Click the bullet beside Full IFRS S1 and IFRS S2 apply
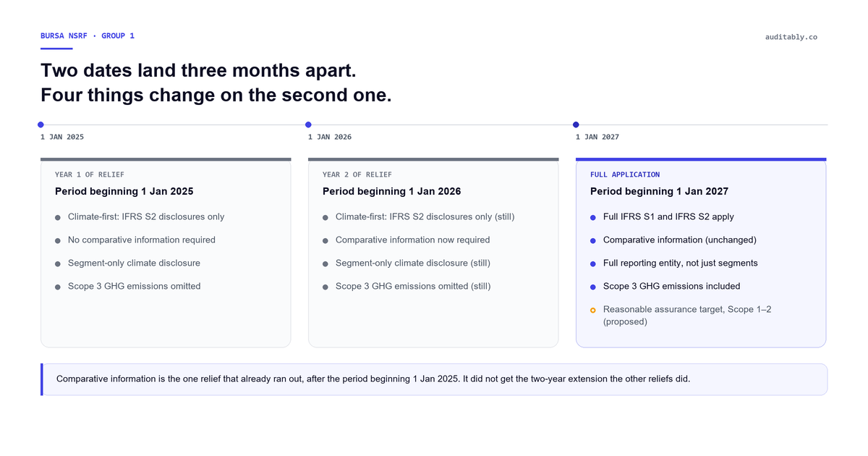The width and height of the screenshot is (868, 456). pos(593,217)
